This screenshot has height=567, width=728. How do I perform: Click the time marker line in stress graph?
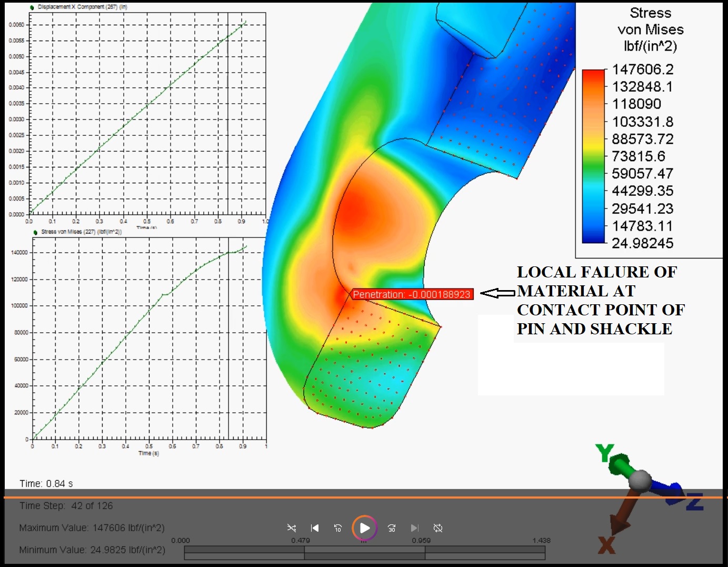click(x=228, y=342)
